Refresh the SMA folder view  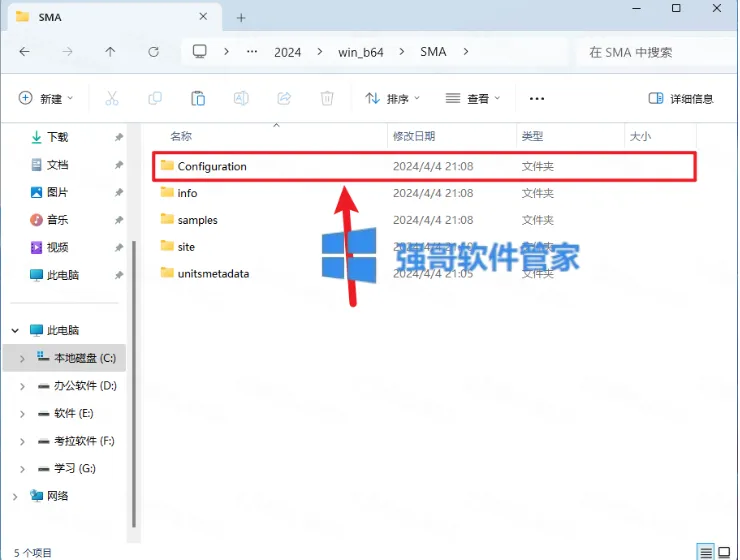[153, 51]
